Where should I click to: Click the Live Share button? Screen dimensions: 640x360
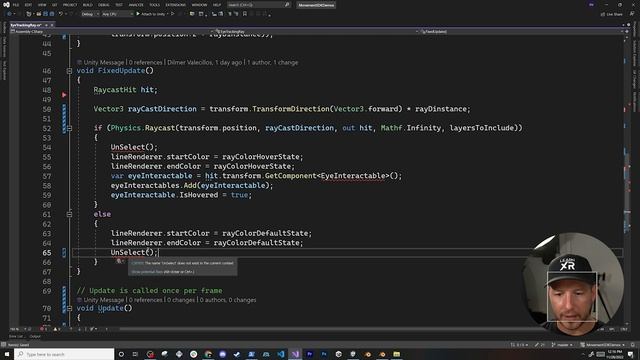(x=611, y=14)
